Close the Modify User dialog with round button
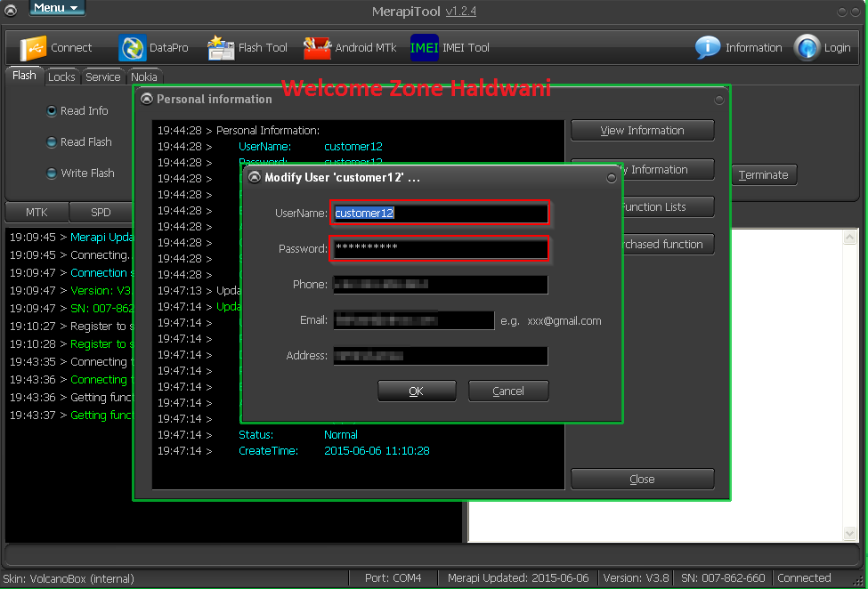The image size is (868, 589). pos(611,178)
